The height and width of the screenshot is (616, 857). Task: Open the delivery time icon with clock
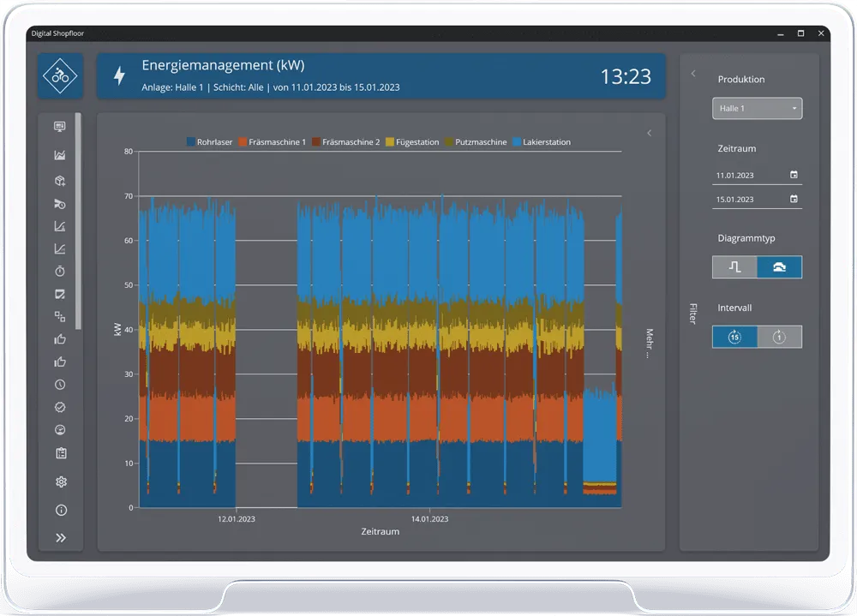pos(60,204)
